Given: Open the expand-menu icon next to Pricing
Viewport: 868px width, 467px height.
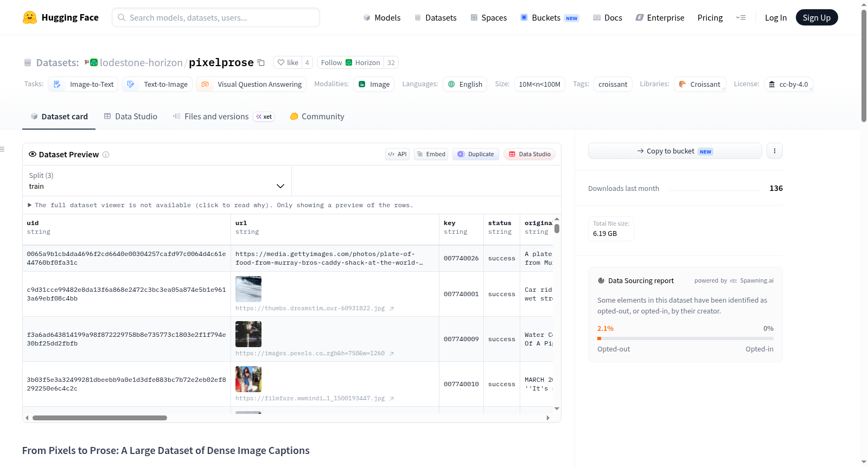Looking at the screenshot, I should tap(741, 17).
